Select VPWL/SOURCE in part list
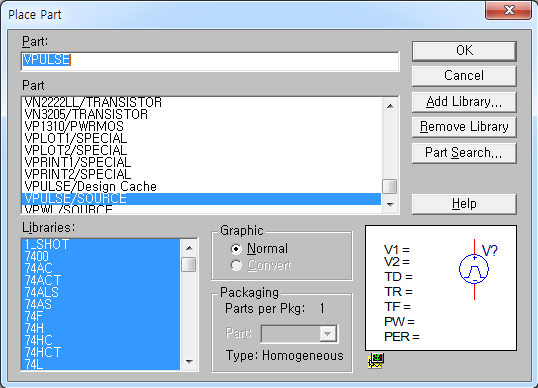Viewport: 538px width, 388px height. pyautogui.click(x=201, y=209)
